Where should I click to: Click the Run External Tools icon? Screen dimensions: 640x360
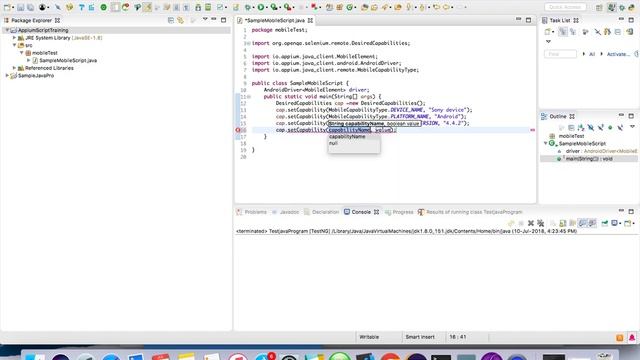287,7
